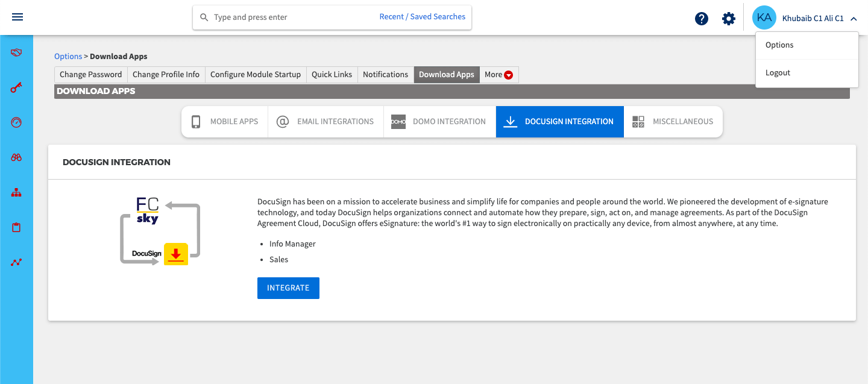Select the DocuSign Integration section
The height and width of the screenshot is (384, 868).
tap(560, 122)
